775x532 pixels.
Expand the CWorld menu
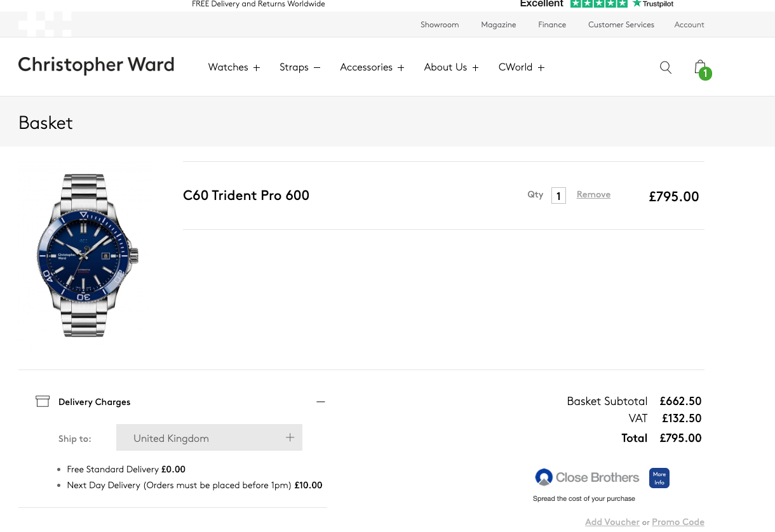522,67
